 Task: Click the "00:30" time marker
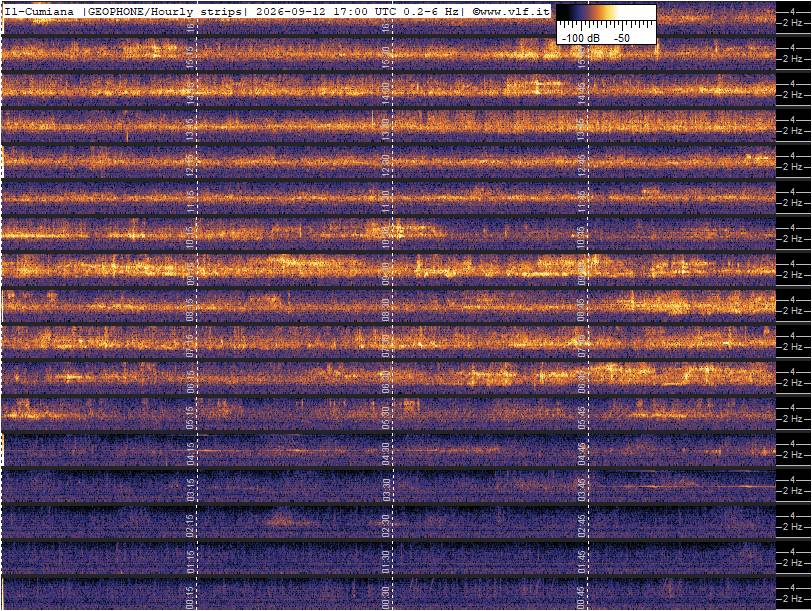coord(386,598)
